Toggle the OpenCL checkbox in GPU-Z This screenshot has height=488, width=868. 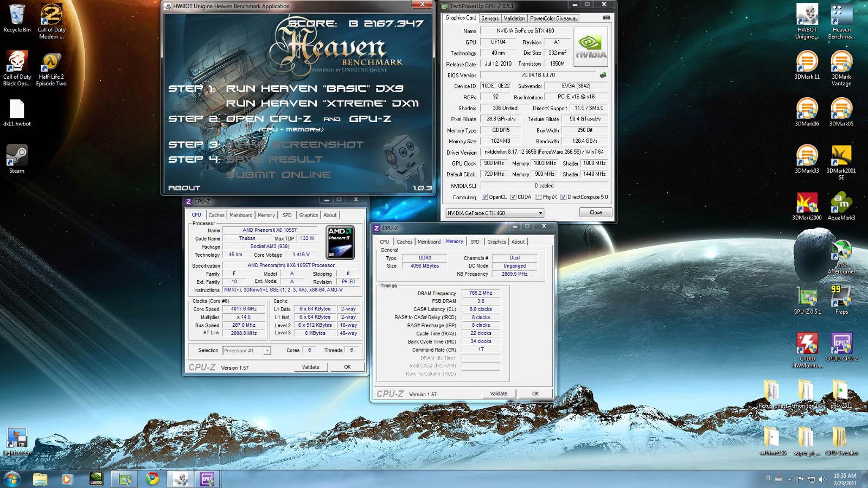484,197
